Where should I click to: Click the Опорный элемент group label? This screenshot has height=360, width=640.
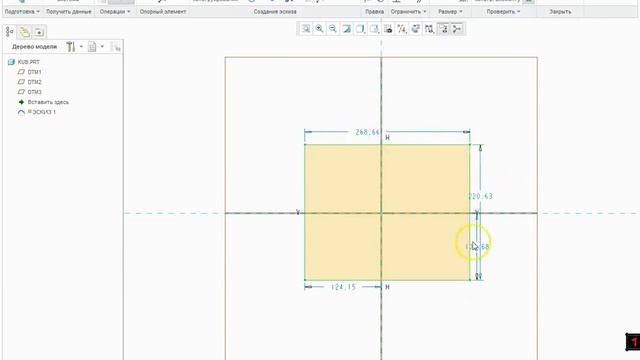[x=163, y=12]
